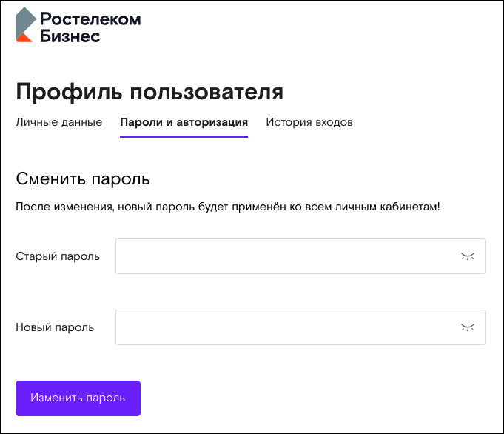Click the purple underline beneath the active tab

[184, 137]
